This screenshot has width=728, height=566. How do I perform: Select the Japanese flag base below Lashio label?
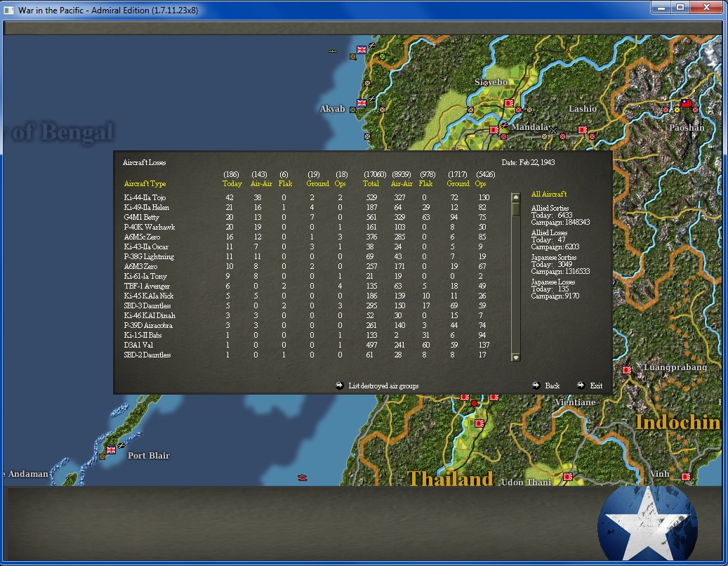[583, 129]
